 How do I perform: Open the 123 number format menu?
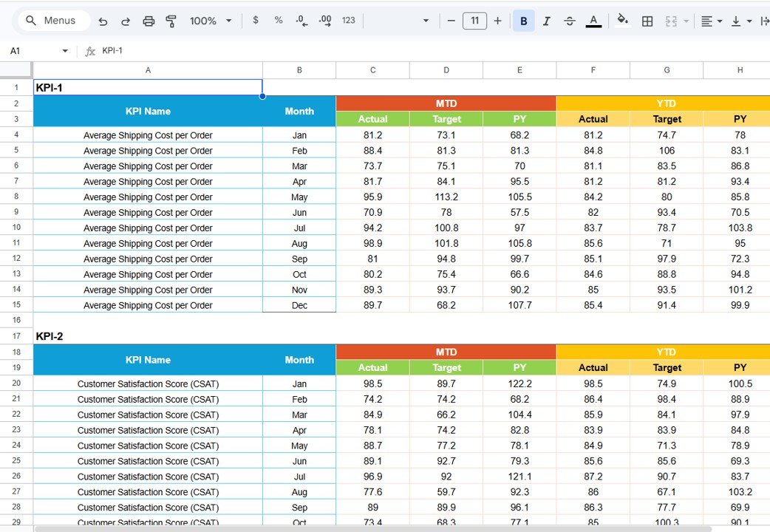(x=347, y=21)
